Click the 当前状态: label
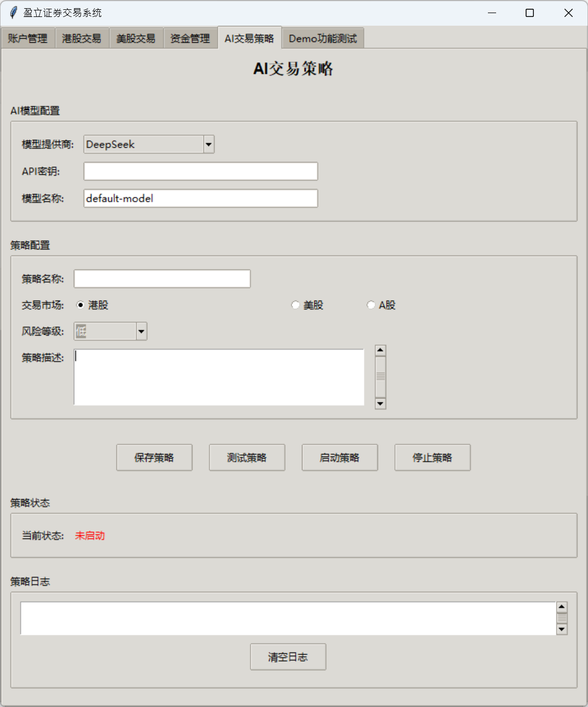The width and height of the screenshot is (588, 707). coord(43,536)
